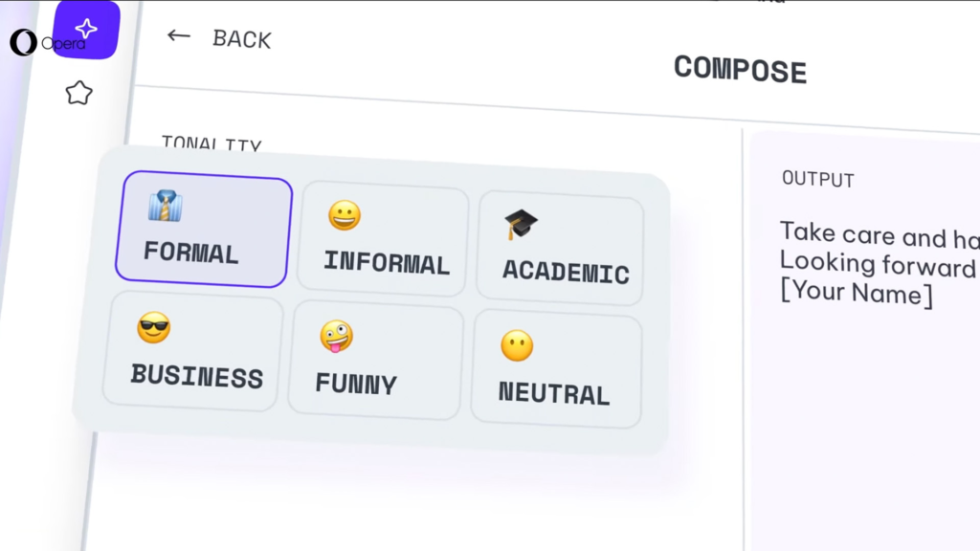The image size is (980, 551).
Task: Click the TONALITY section label
Action: pyautogui.click(x=212, y=143)
